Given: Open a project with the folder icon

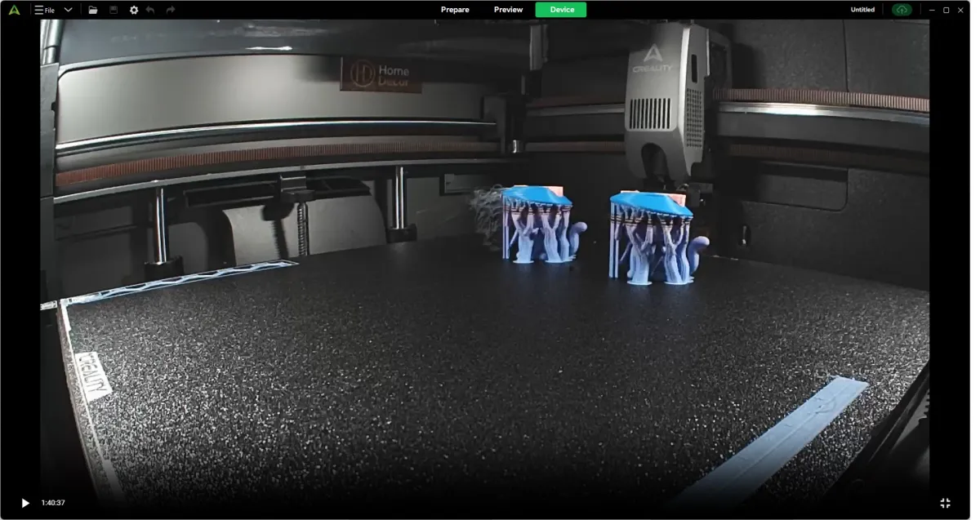Looking at the screenshot, I should (93, 10).
